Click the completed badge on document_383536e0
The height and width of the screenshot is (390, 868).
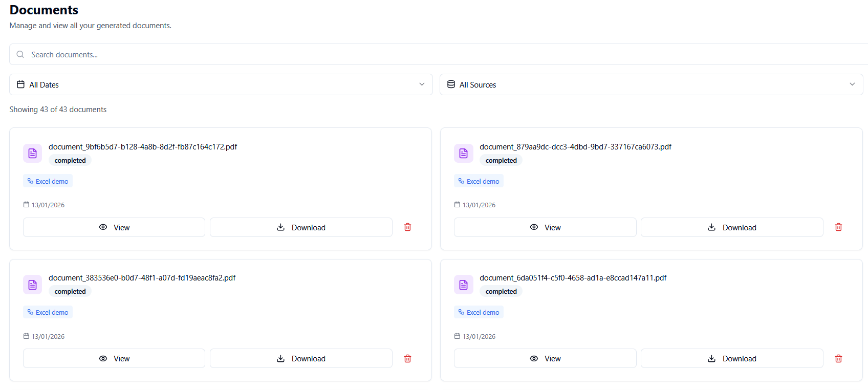click(70, 292)
